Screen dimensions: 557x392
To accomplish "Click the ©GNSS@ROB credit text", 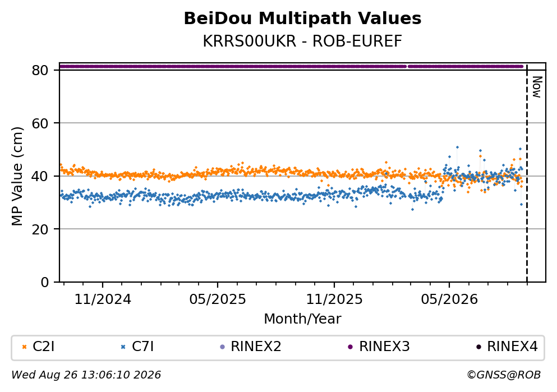I will [x=504, y=375].
